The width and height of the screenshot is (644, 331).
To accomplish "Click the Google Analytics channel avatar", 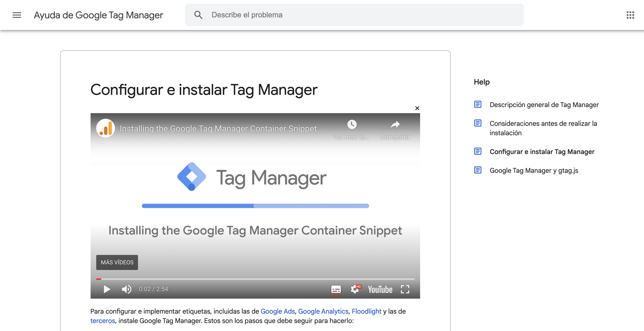I will click(x=106, y=128).
